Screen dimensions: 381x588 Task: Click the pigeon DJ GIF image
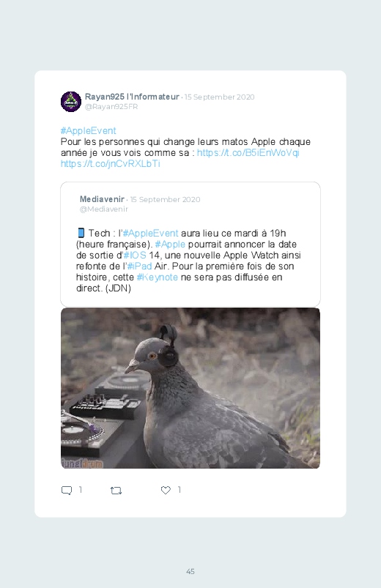pyautogui.click(x=190, y=388)
